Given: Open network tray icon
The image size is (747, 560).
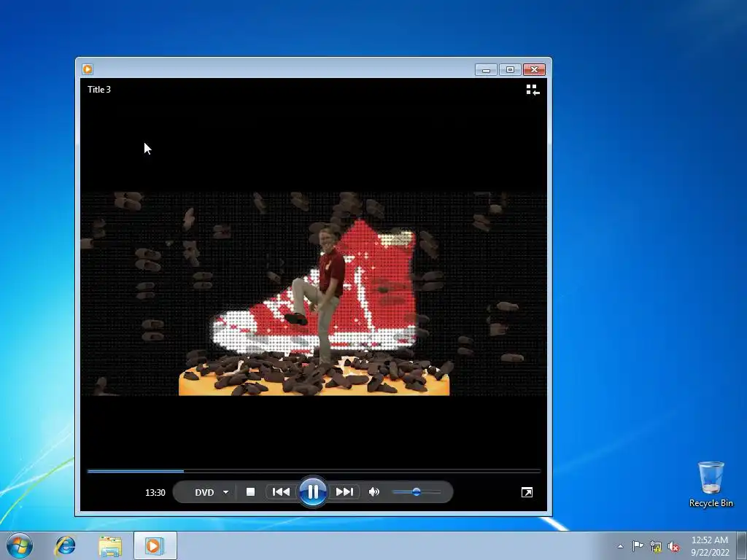Looking at the screenshot, I should point(656,547).
